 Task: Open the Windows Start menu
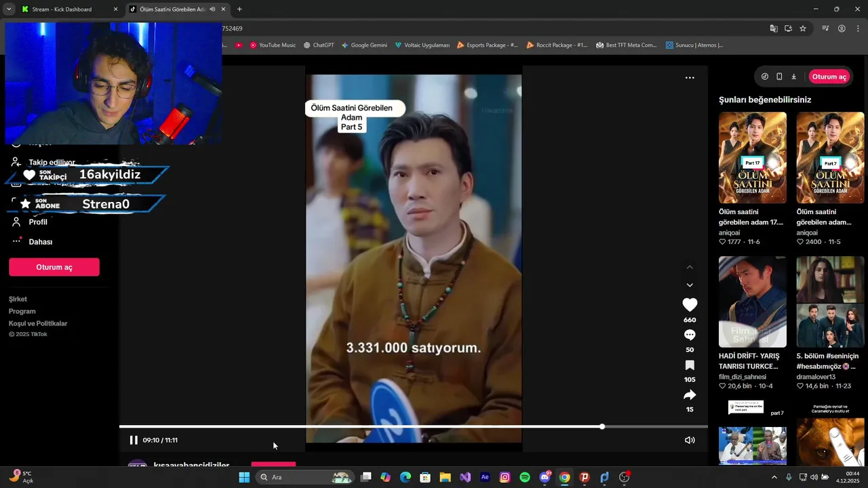pos(244,477)
